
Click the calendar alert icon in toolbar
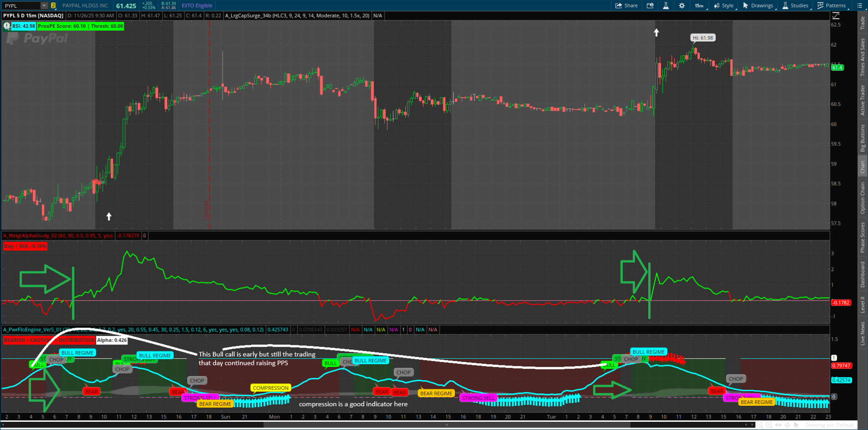click(x=650, y=5)
